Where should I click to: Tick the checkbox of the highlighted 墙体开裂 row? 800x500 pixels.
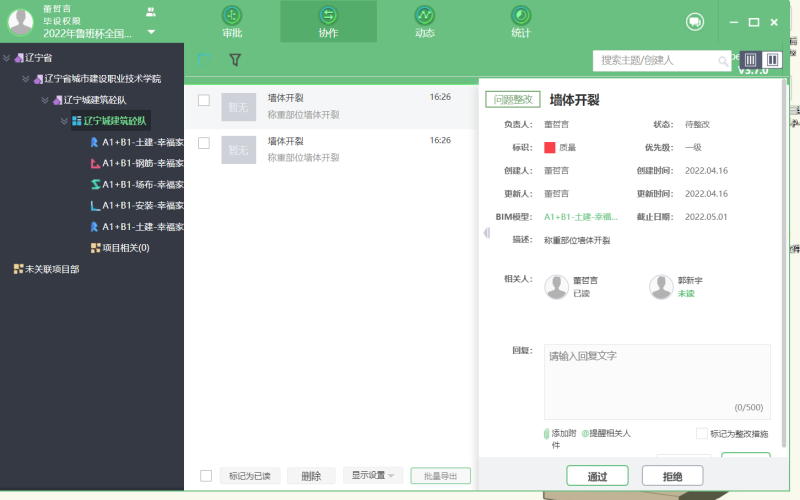[204, 100]
